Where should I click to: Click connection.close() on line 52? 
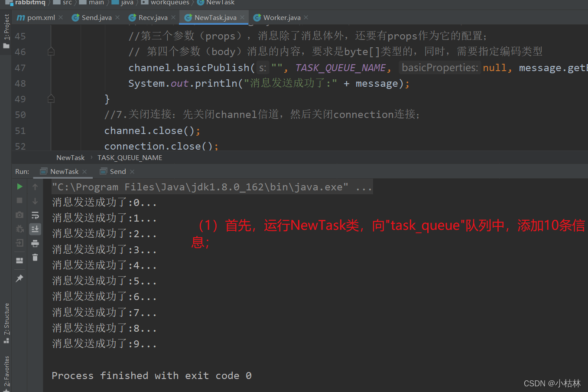click(x=161, y=146)
